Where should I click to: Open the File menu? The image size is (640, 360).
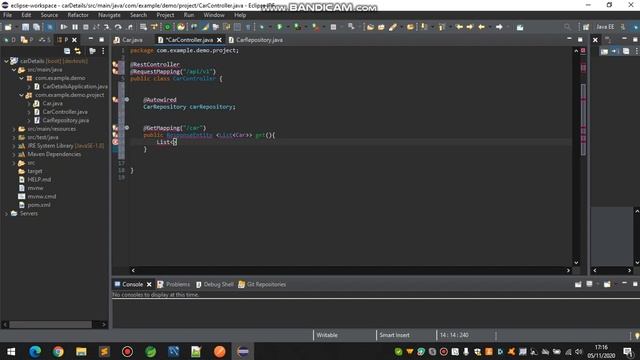tap(7, 15)
